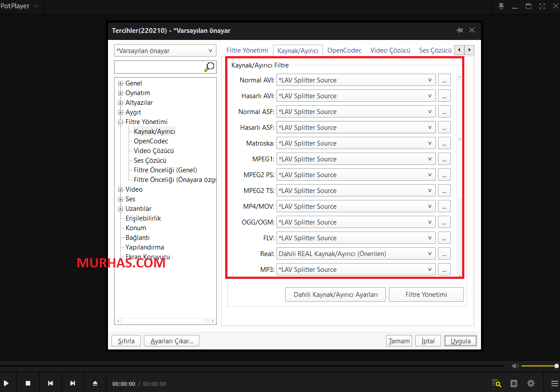Expand the Uzantılar tree node

[120, 209]
